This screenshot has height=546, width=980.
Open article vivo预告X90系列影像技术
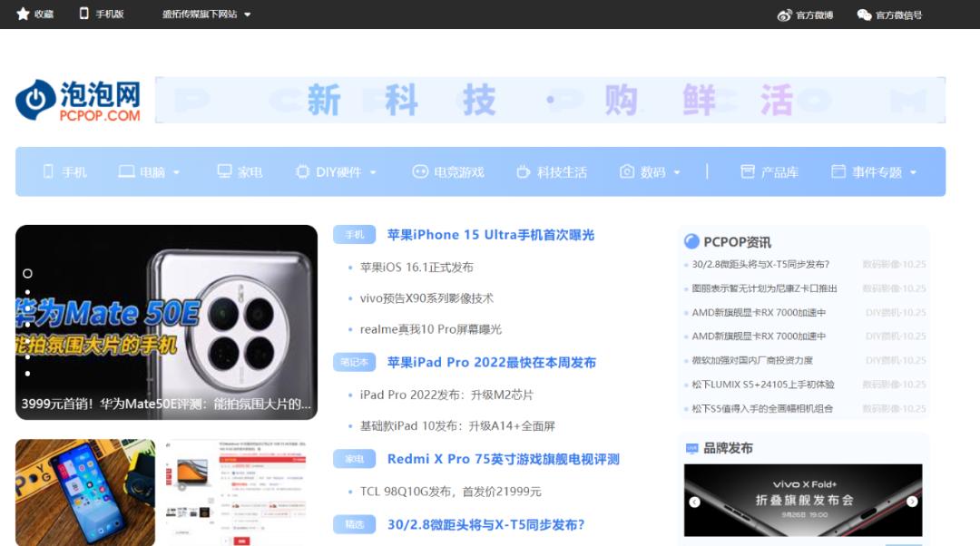[x=426, y=298]
